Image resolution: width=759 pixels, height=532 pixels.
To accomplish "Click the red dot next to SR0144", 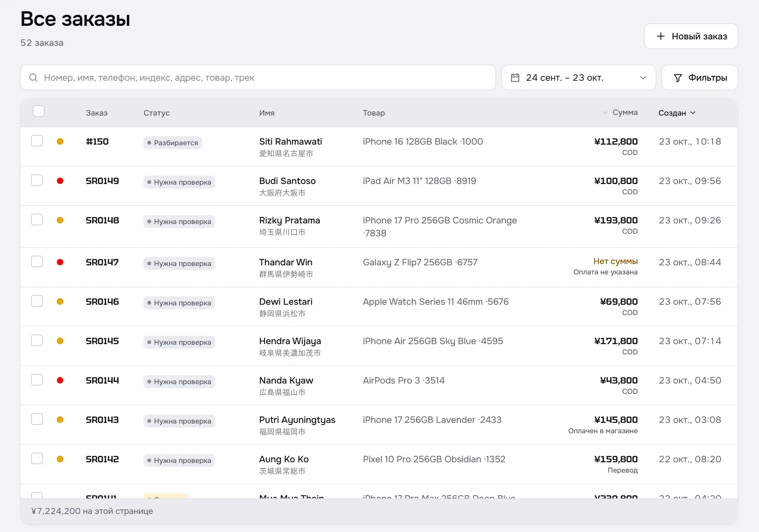I will pyautogui.click(x=60, y=380).
